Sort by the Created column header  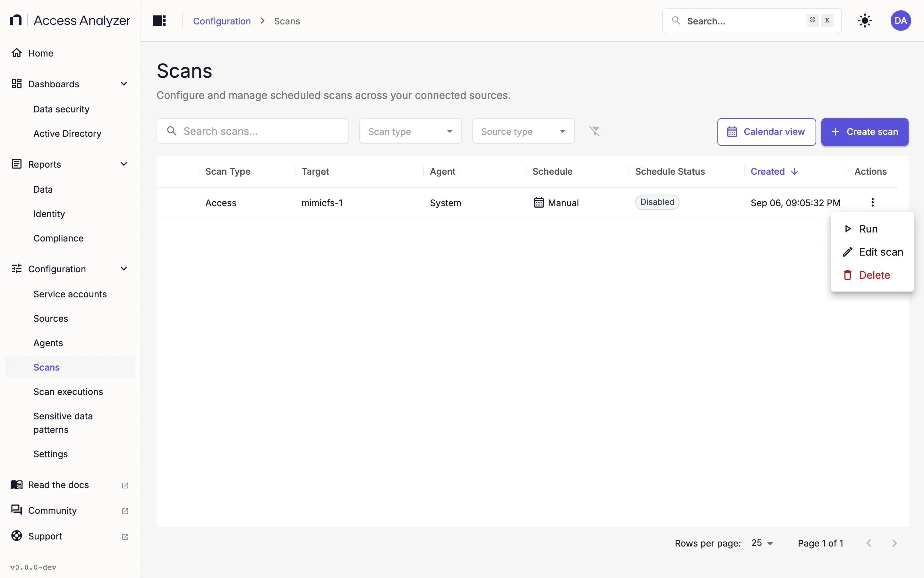pos(767,172)
